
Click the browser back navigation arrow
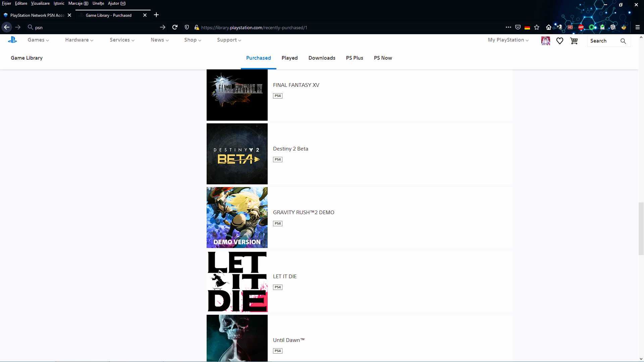tap(7, 27)
